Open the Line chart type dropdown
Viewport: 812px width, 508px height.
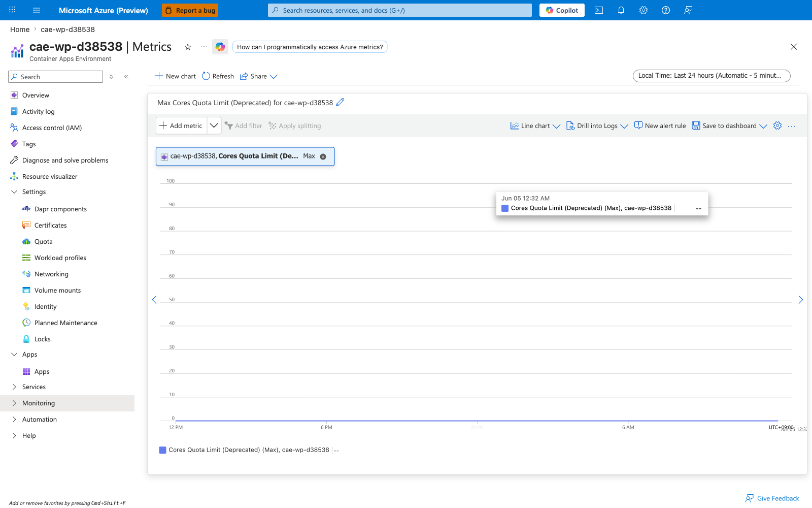pos(535,126)
